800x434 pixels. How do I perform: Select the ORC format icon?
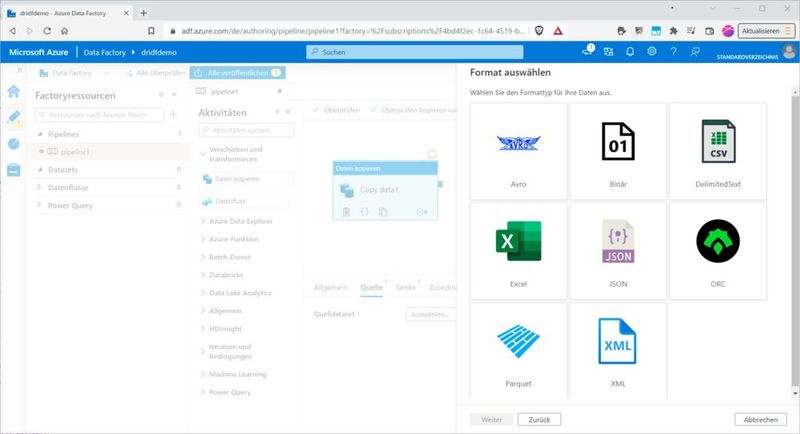(718, 241)
